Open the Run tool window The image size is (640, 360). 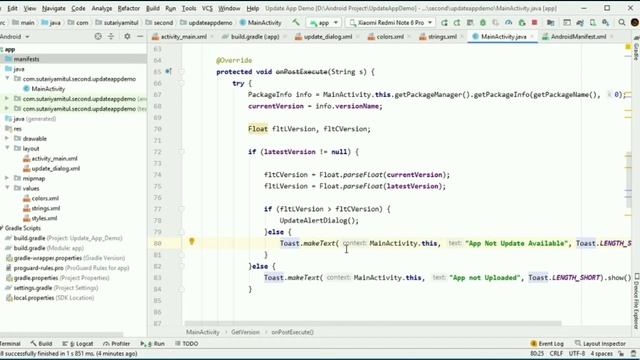click(153, 344)
